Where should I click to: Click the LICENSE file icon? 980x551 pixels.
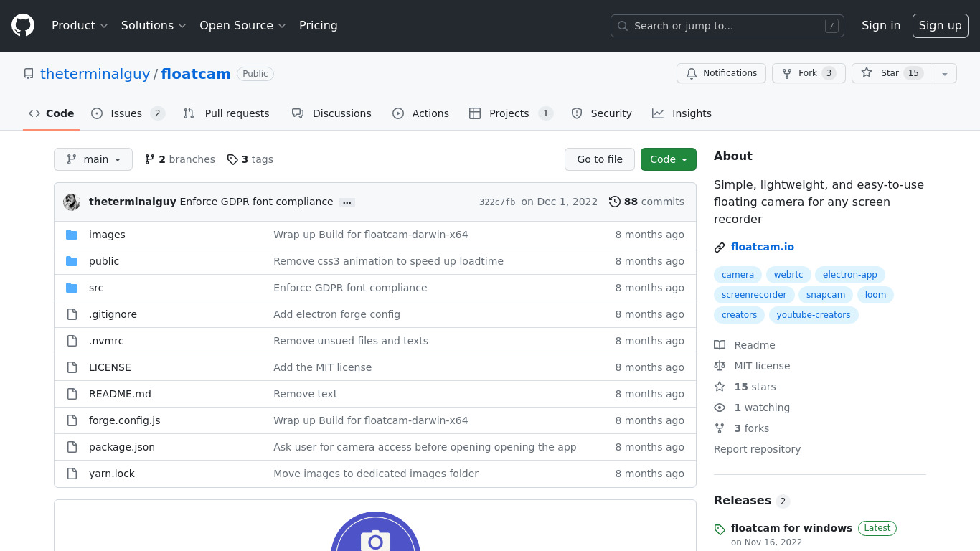(x=72, y=367)
